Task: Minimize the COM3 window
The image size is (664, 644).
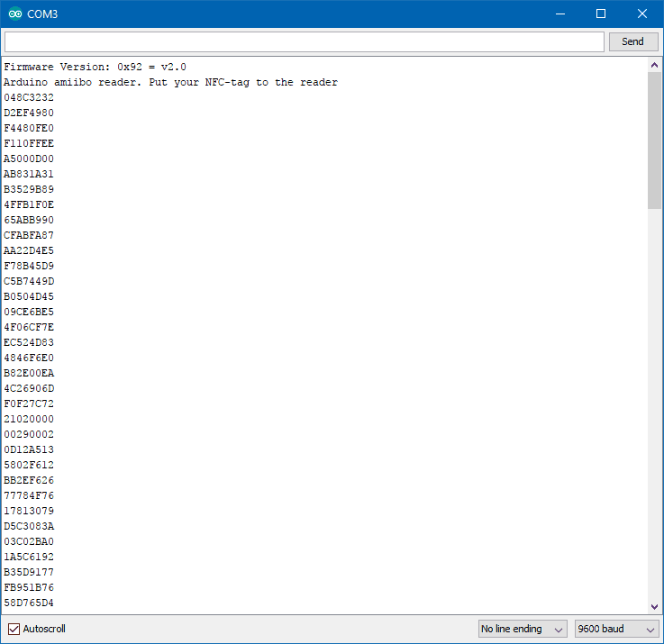Action: pos(560,14)
